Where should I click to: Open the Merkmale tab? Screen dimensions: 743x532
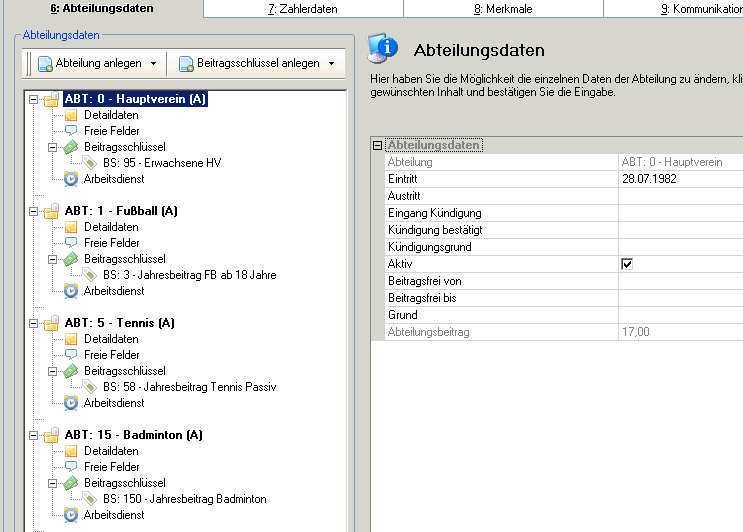click(502, 9)
